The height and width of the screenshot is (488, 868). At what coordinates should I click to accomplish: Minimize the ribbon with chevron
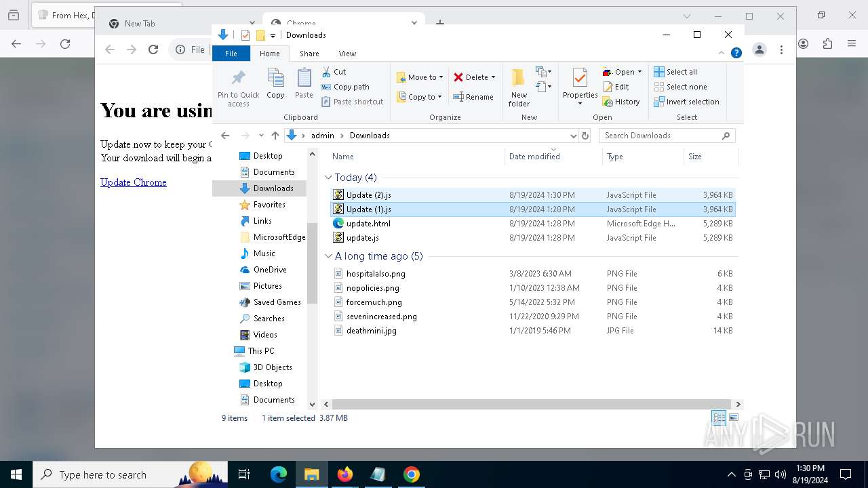(722, 53)
